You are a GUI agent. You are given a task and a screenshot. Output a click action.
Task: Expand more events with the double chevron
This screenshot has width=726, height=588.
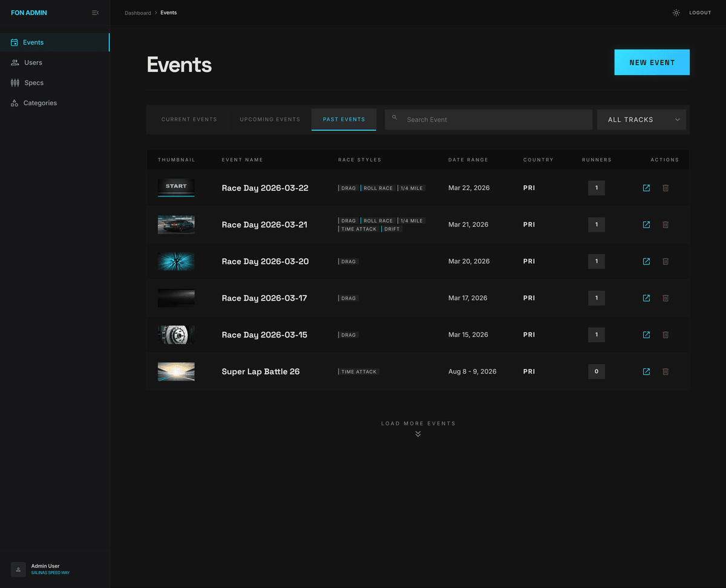[x=418, y=433]
